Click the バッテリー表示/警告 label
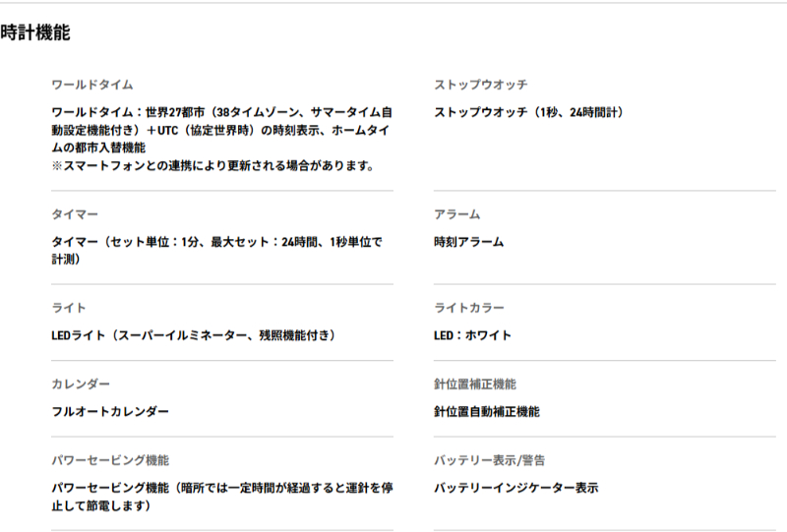 click(x=489, y=460)
